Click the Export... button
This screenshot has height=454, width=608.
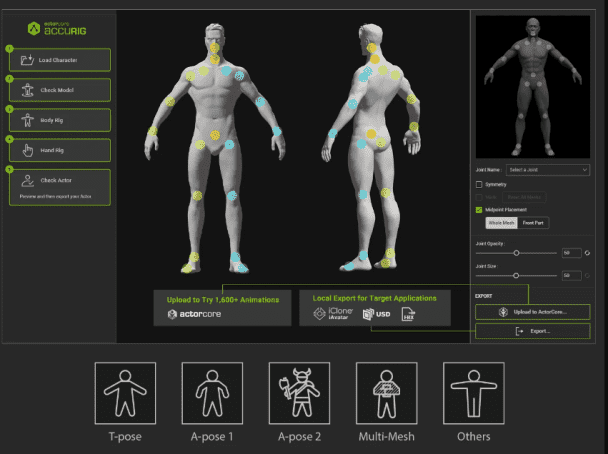click(x=533, y=331)
